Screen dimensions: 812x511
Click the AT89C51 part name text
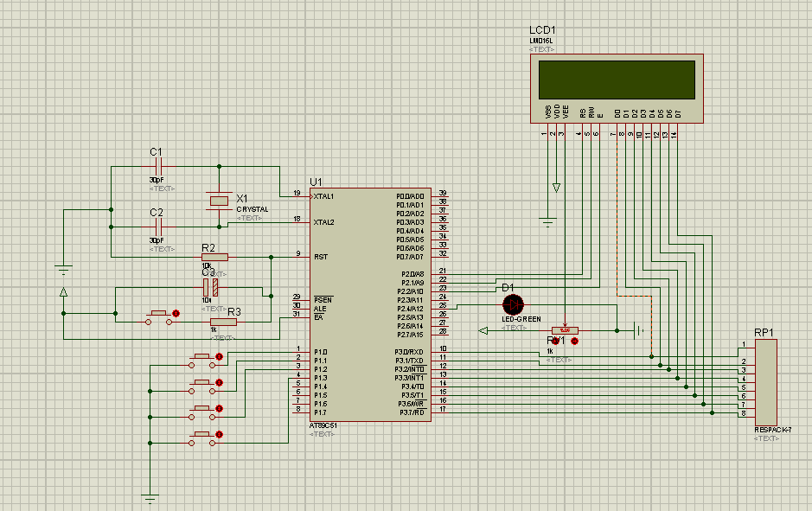pos(323,425)
